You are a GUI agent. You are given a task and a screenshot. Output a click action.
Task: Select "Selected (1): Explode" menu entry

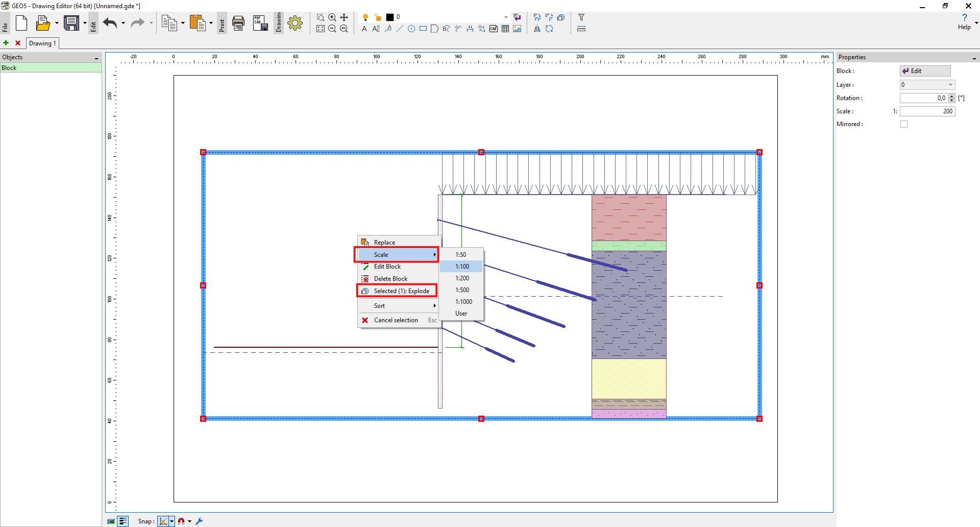coord(401,291)
